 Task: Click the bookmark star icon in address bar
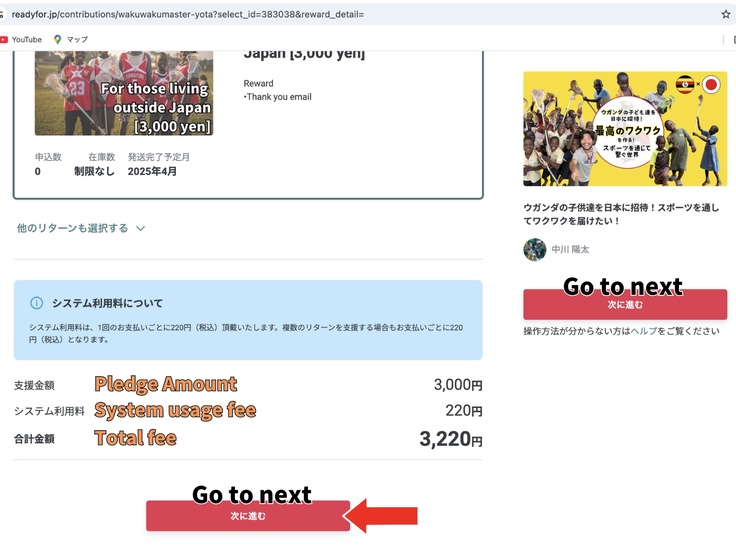pos(726,15)
